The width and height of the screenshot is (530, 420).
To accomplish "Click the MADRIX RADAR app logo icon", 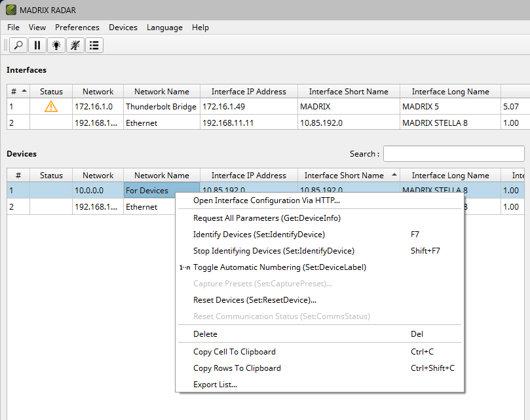I will [11, 10].
